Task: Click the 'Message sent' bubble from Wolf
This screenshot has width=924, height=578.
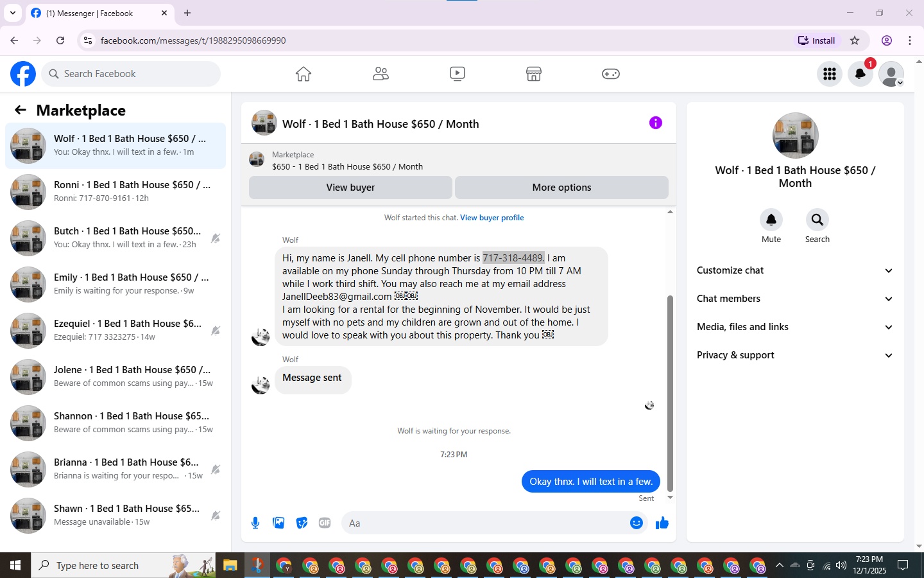Action: [312, 380]
